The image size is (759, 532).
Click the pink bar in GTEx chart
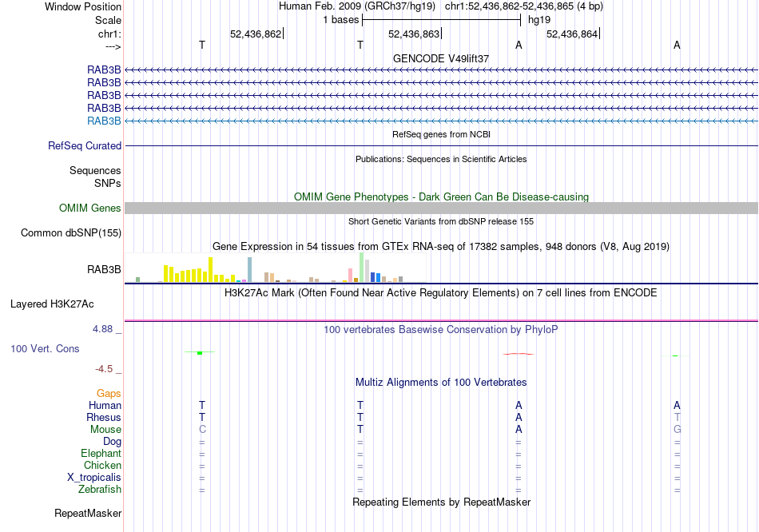(351, 275)
